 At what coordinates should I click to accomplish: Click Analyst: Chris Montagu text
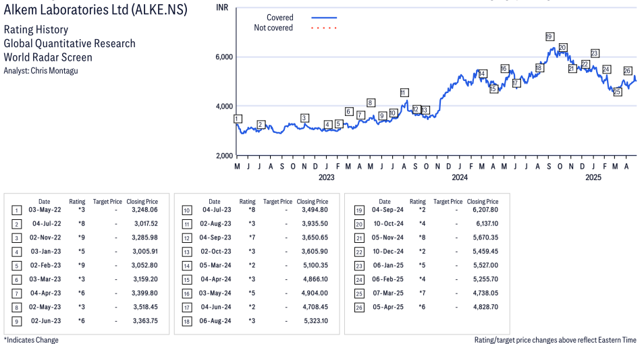point(41,71)
